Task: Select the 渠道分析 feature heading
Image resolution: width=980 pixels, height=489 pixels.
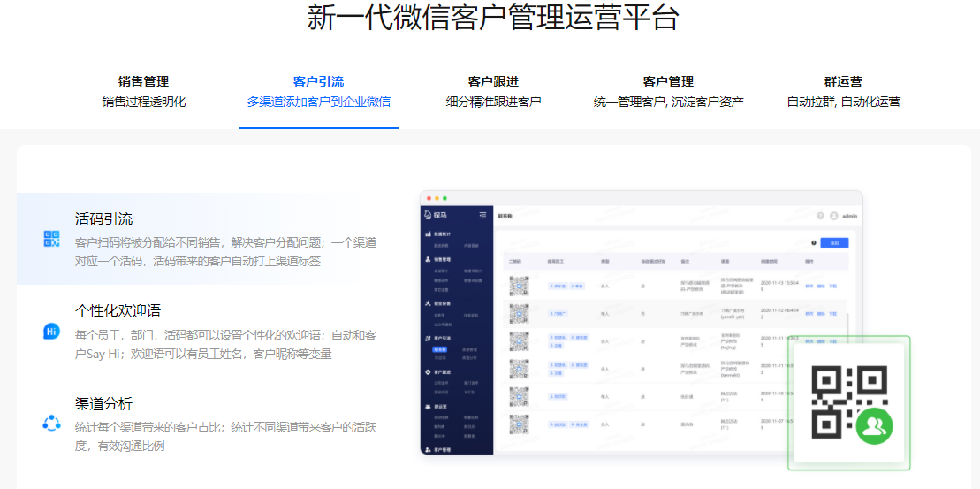Action: click(103, 403)
